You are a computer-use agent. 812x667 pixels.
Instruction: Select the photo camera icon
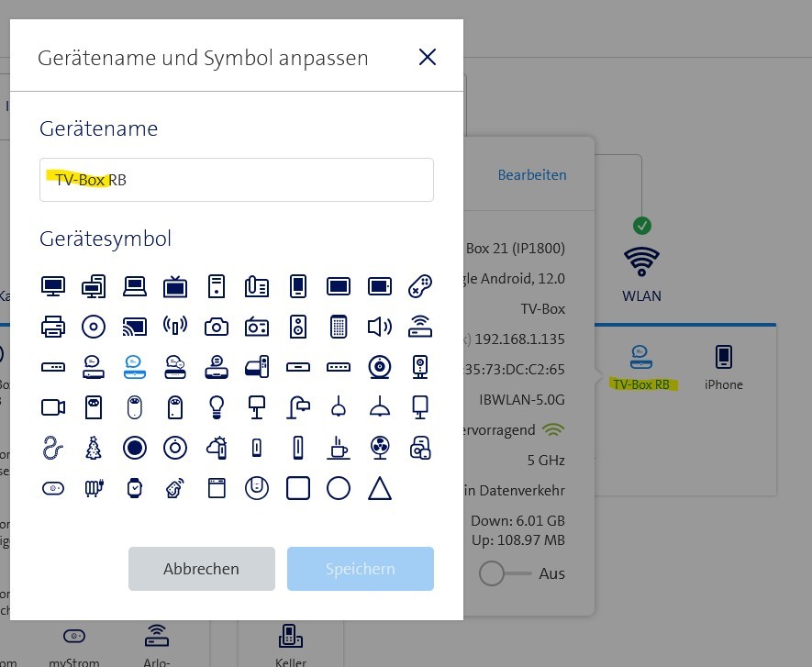pyautogui.click(x=217, y=327)
